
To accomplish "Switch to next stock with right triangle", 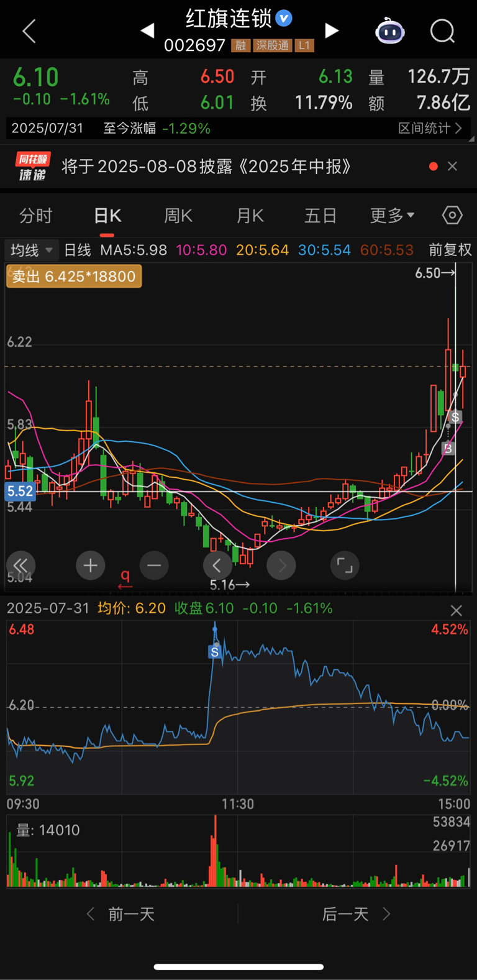I will click(x=332, y=30).
